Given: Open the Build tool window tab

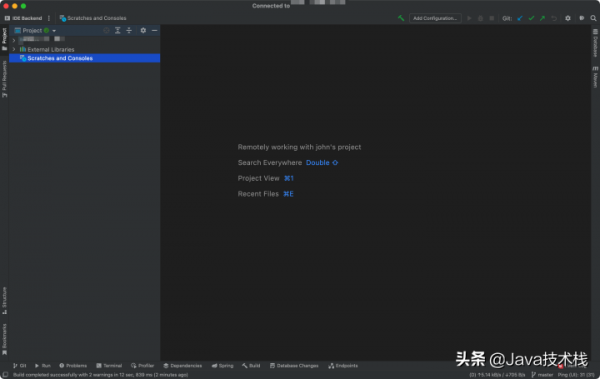Looking at the screenshot, I should click(251, 366).
